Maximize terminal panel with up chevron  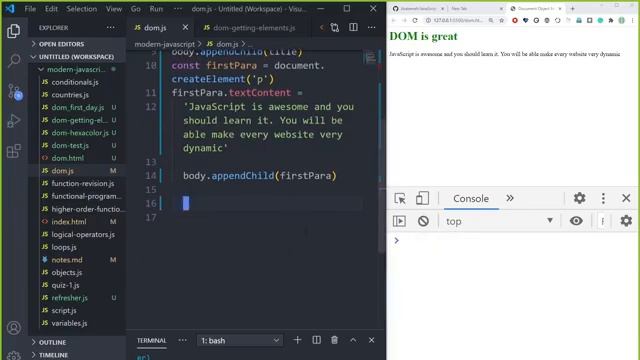pyautogui.click(x=353, y=340)
